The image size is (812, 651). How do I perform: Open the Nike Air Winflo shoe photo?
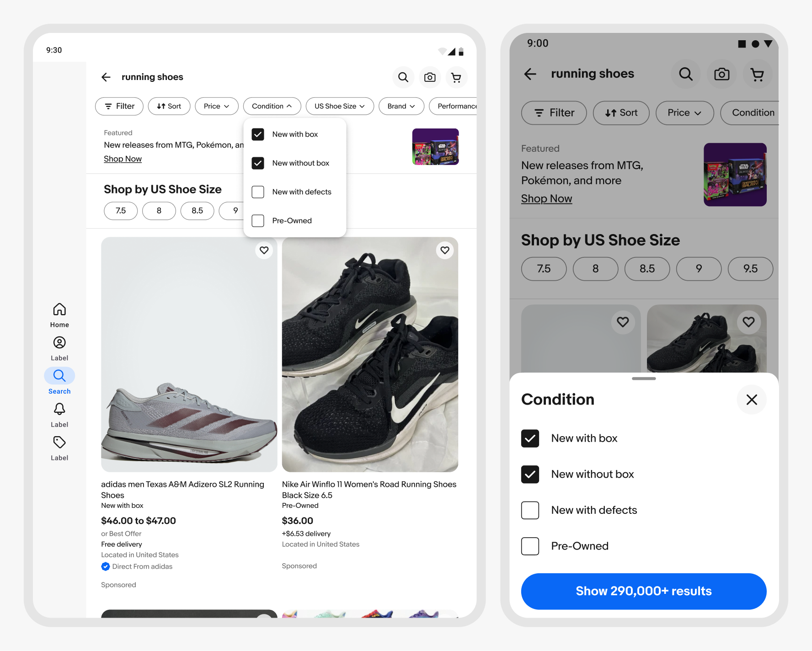pos(370,354)
